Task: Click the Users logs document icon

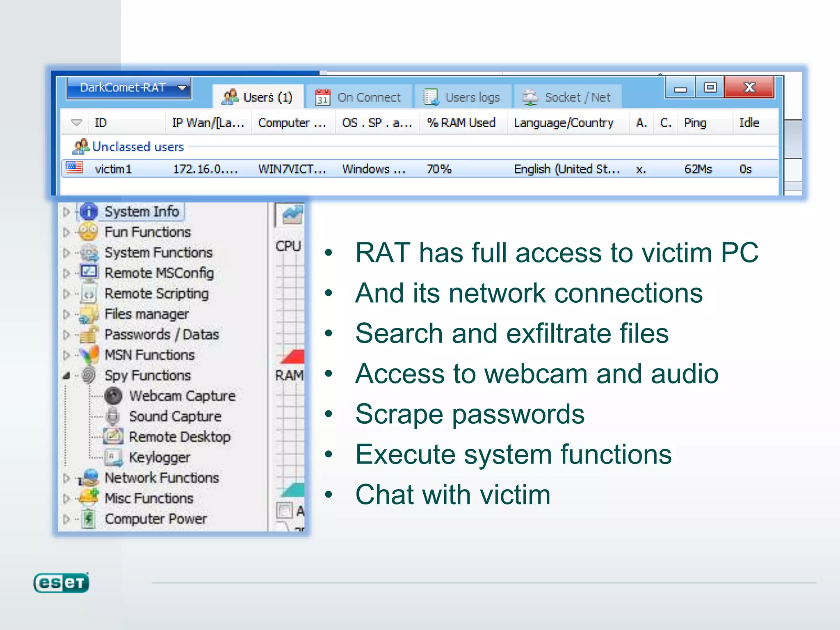Action: click(x=431, y=97)
